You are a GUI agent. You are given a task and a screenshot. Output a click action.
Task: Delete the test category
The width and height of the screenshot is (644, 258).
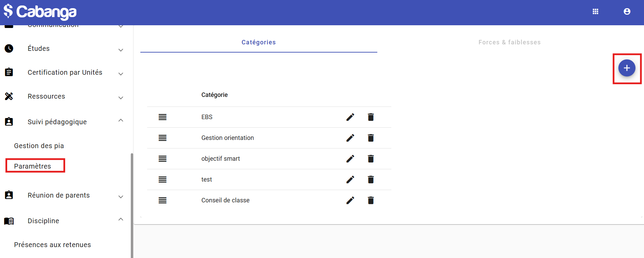(371, 180)
